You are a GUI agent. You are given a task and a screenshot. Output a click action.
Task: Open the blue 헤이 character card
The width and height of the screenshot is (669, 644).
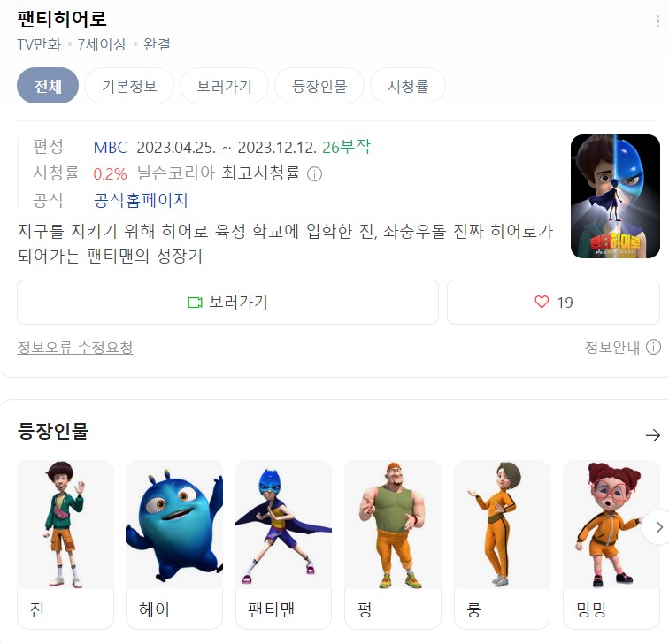pyautogui.click(x=174, y=544)
